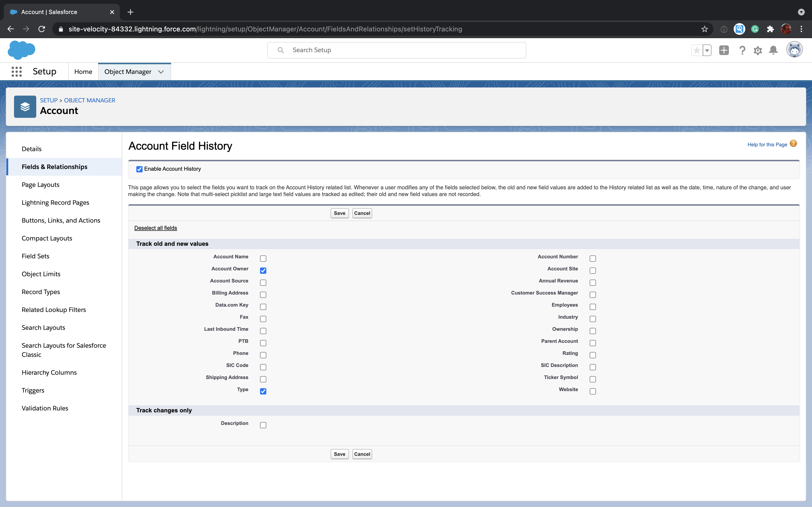The height and width of the screenshot is (507, 812).
Task: Click the Save button
Action: click(339, 213)
